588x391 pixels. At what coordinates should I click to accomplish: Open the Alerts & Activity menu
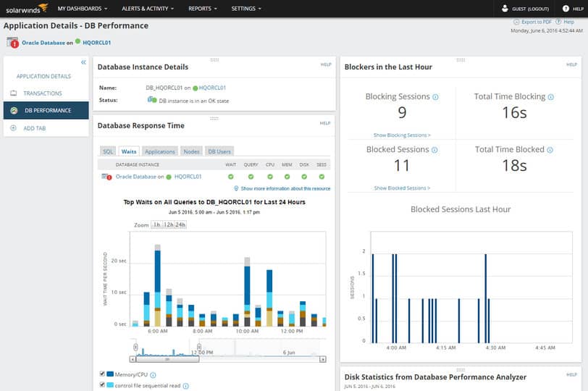pyautogui.click(x=148, y=8)
